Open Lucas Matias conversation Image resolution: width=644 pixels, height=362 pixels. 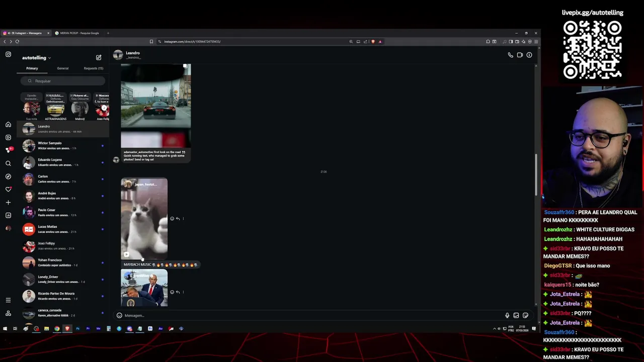[x=63, y=229]
